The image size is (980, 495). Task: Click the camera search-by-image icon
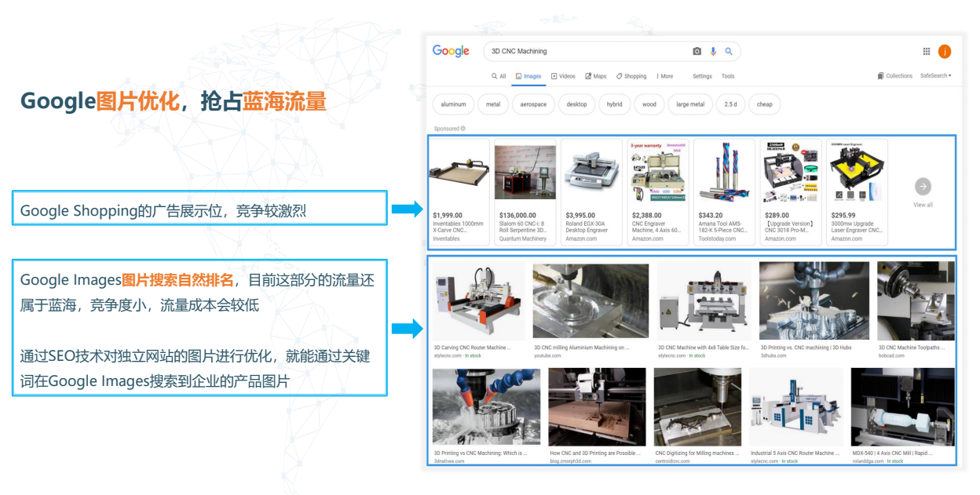[697, 52]
